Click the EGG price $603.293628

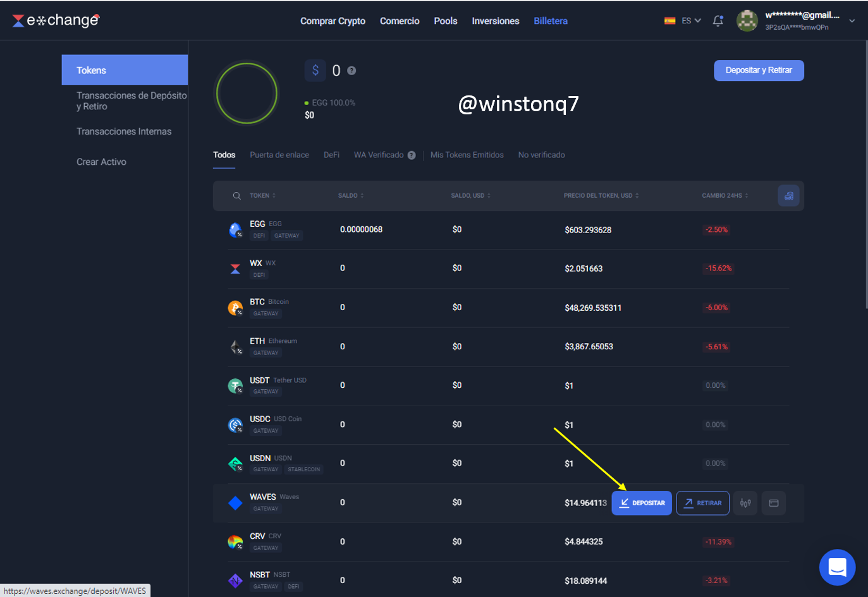click(588, 230)
